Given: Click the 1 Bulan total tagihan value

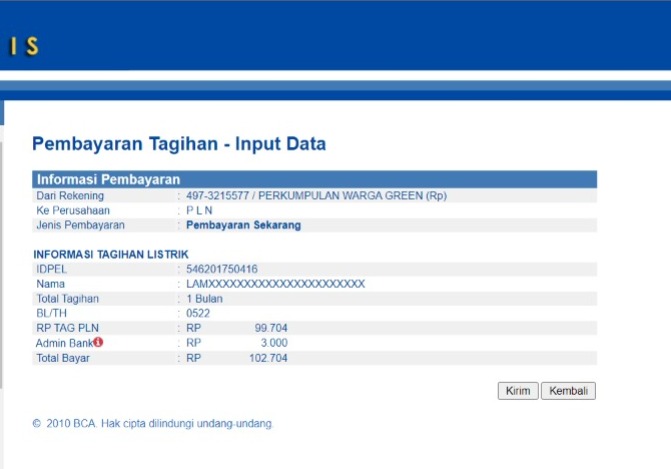Looking at the screenshot, I should click(x=205, y=298).
